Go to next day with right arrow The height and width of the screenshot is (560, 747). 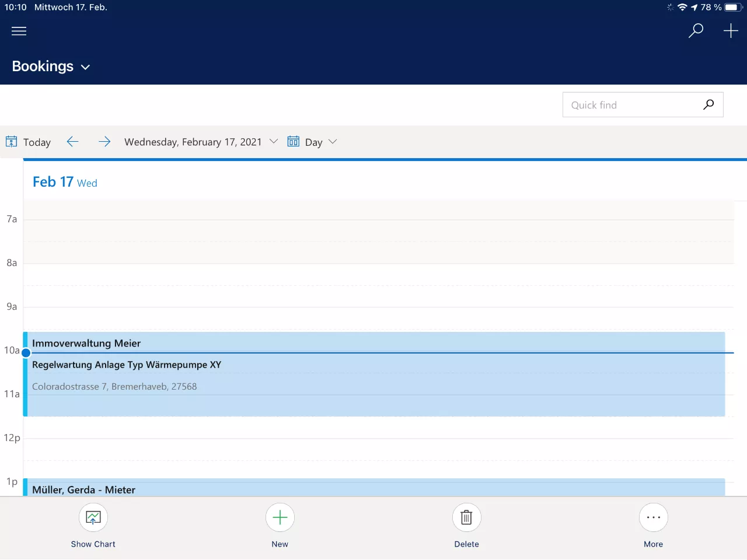[104, 142]
